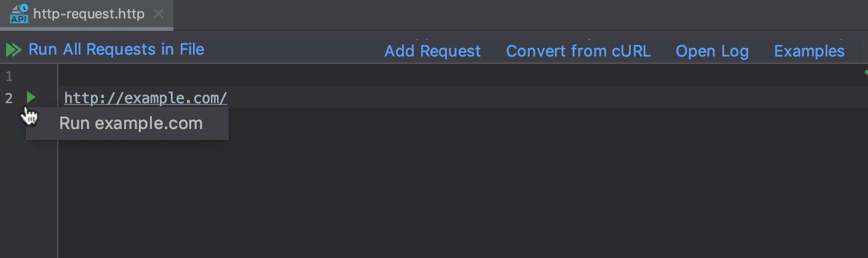Click line number 2 in the gutter
This screenshot has width=868, height=258.
pyautogui.click(x=9, y=98)
